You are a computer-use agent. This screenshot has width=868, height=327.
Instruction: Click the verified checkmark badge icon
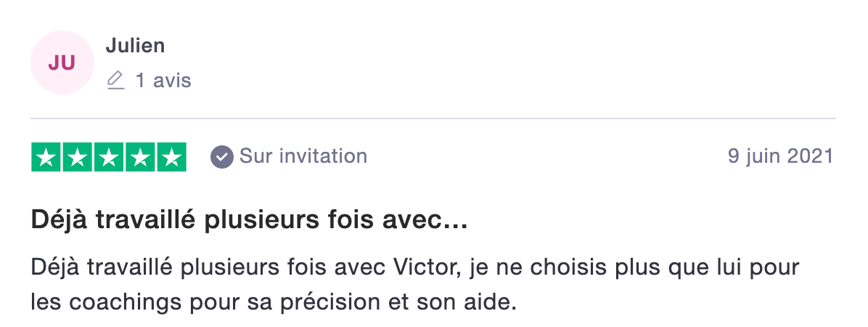[221, 157]
